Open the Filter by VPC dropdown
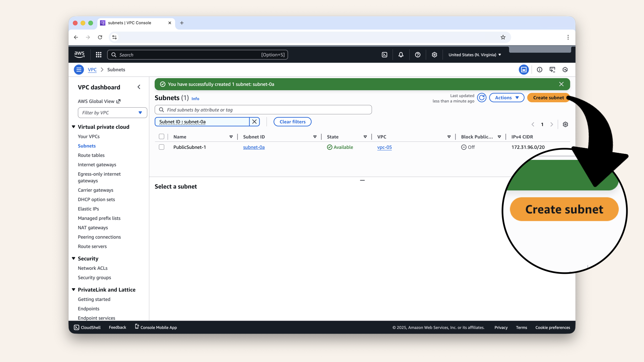This screenshot has width=644, height=362. click(112, 113)
